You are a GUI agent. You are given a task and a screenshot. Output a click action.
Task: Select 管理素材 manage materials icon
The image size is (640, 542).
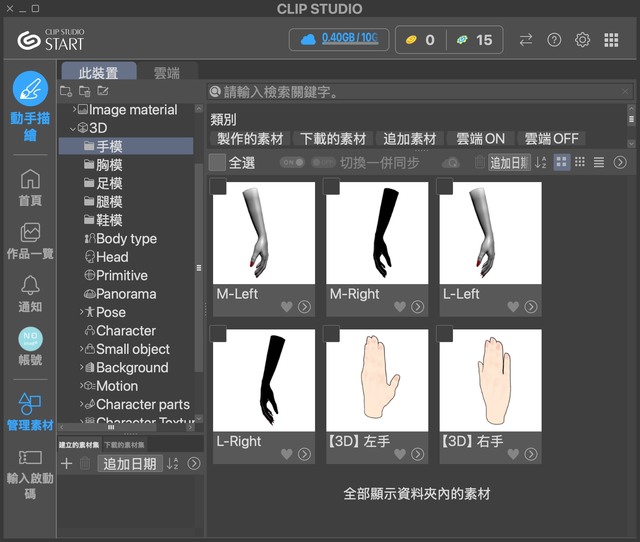30,404
